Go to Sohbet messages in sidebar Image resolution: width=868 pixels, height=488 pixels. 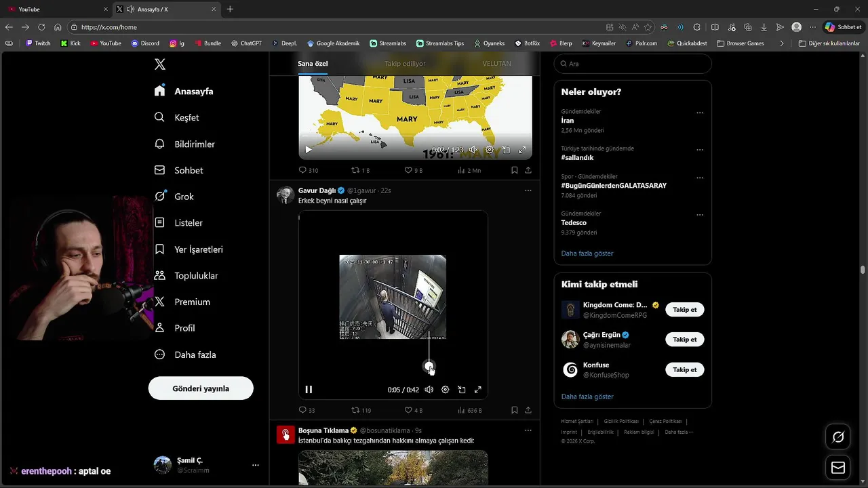click(179, 170)
